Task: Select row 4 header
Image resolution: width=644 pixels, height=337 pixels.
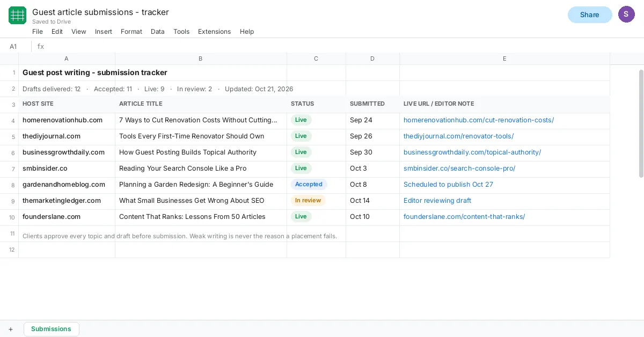Action: 9,120
